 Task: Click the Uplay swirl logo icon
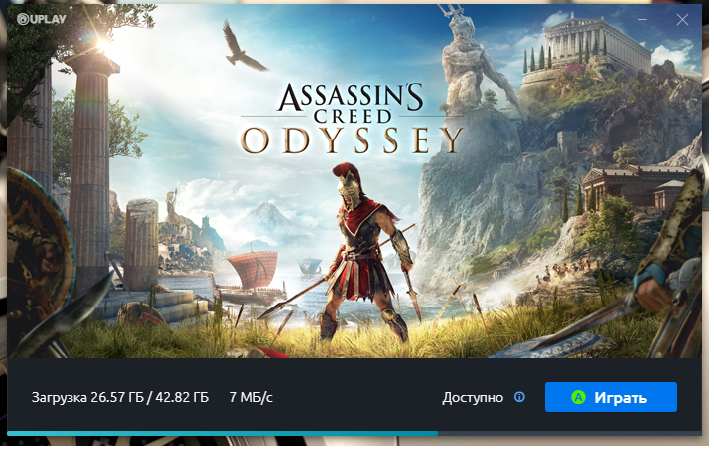click(x=23, y=19)
